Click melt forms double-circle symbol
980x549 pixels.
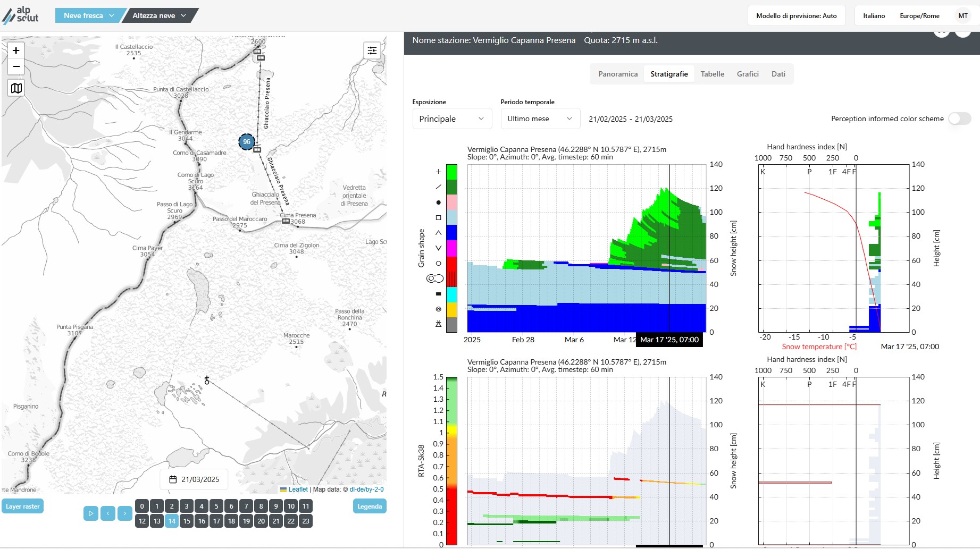click(x=435, y=278)
